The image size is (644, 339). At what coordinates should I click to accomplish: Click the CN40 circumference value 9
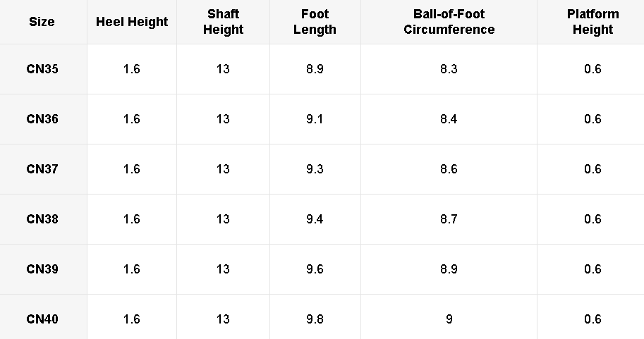(449, 319)
